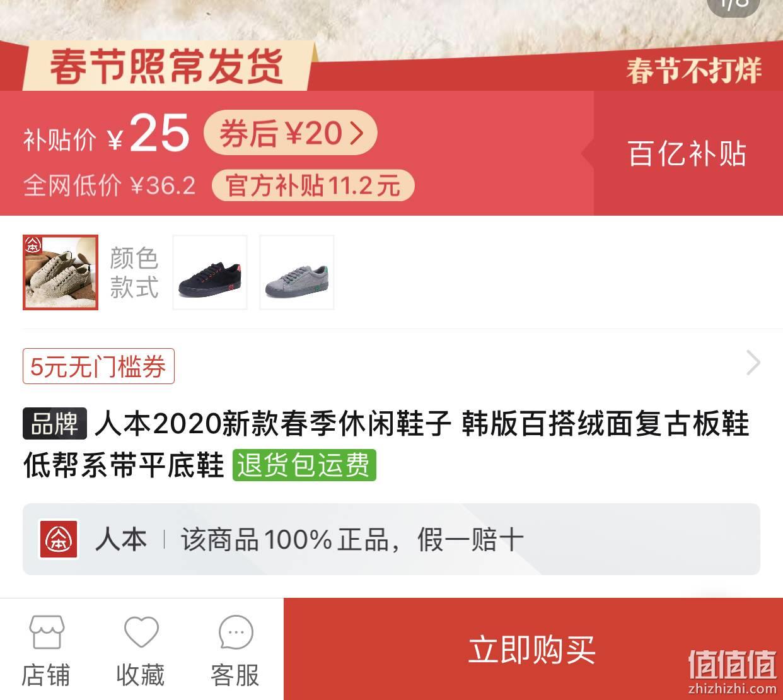The image size is (783, 700).
Task: Expand coupon list via right chevron
Action: pos(753,363)
